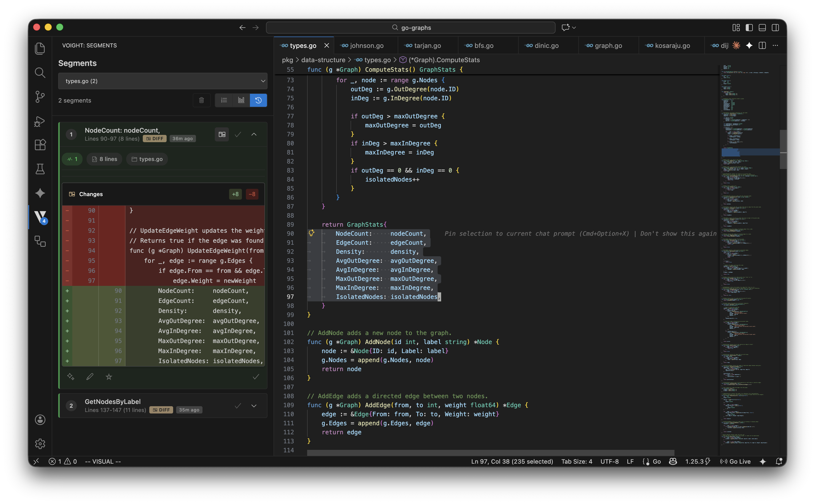The image size is (815, 504).
Task: Open the diff view icon for segment 1
Action: pos(222,134)
